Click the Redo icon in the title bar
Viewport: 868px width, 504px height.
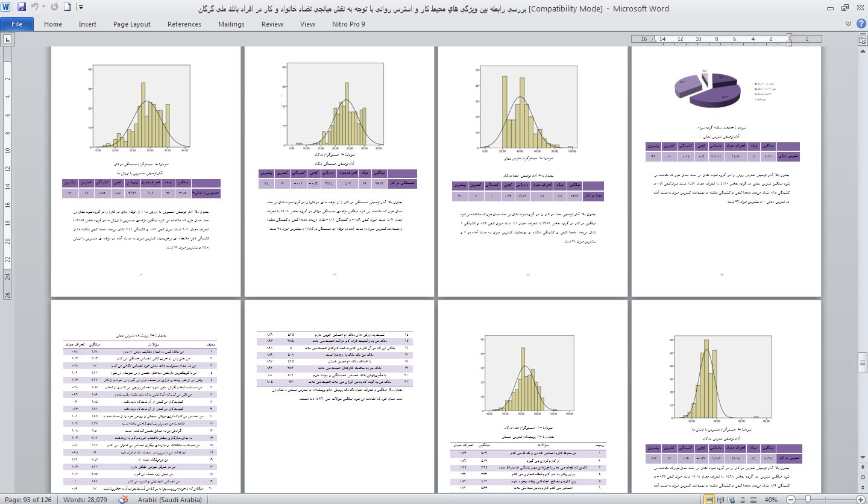click(x=55, y=8)
